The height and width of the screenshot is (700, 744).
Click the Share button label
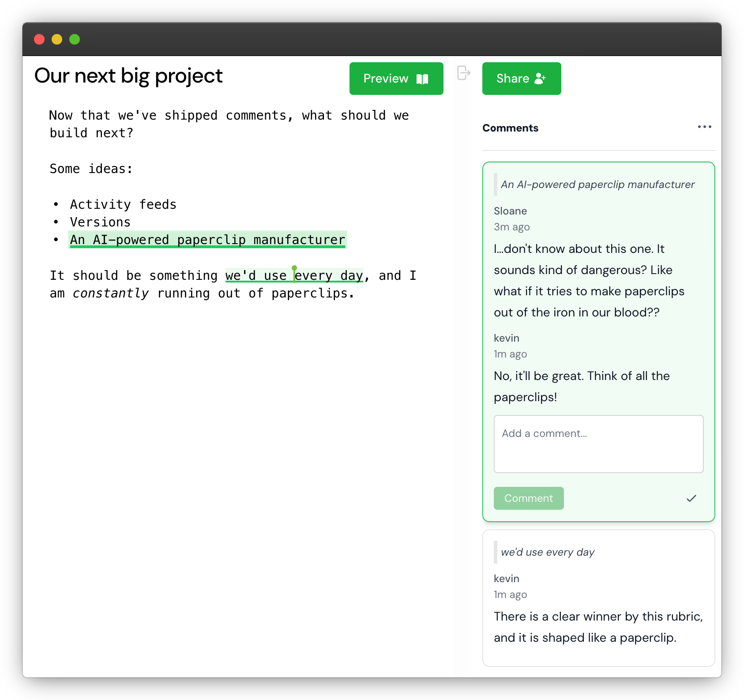[x=512, y=79]
